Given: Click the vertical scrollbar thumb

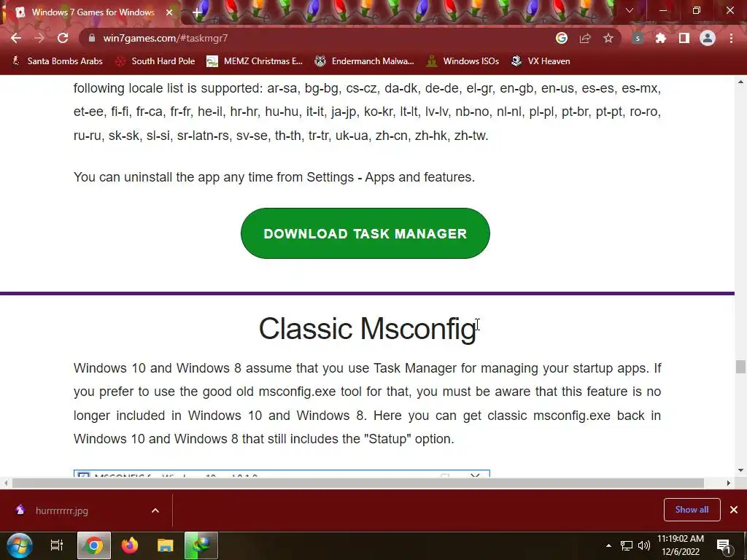Looking at the screenshot, I should pyautogui.click(x=740, y=367).
